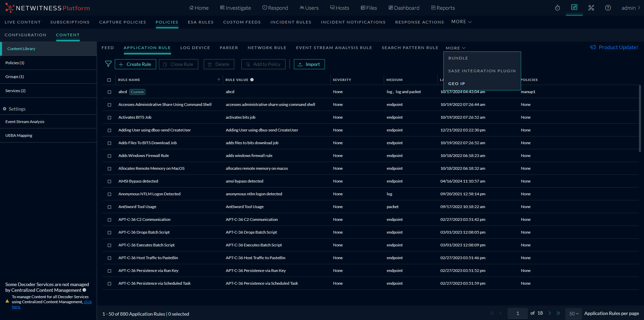This screenshot has width=644, height=320.
Task: Expand the admin user menu
Action: coord(631,8)
